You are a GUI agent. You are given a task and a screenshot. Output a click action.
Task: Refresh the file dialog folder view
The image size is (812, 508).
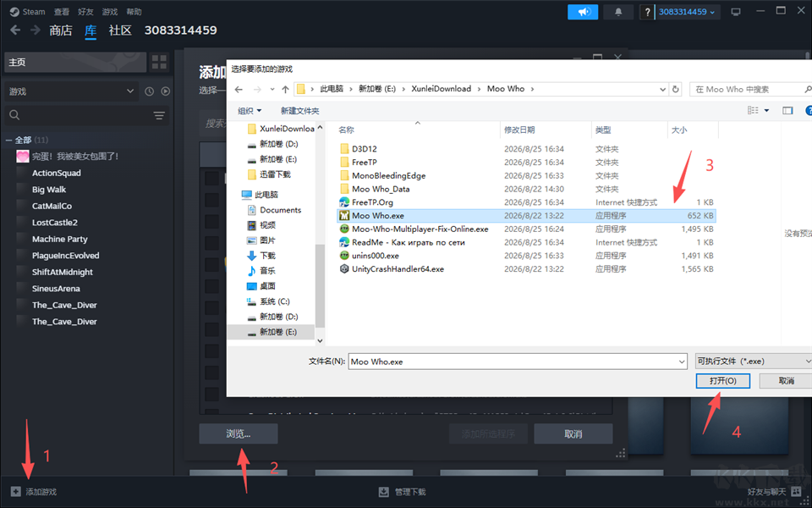point(675,89)
